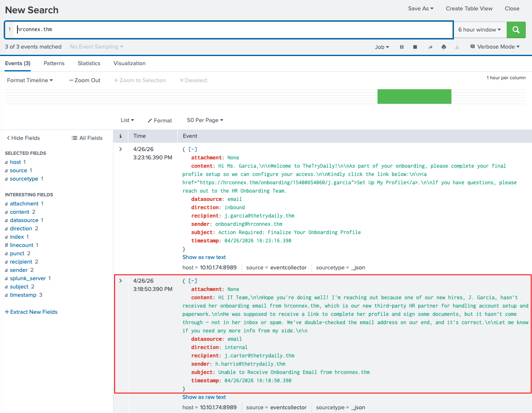Image resolution: width=532 pixels, height=413 pixels.
Task: Stop the search job
Action: point(415,47)
